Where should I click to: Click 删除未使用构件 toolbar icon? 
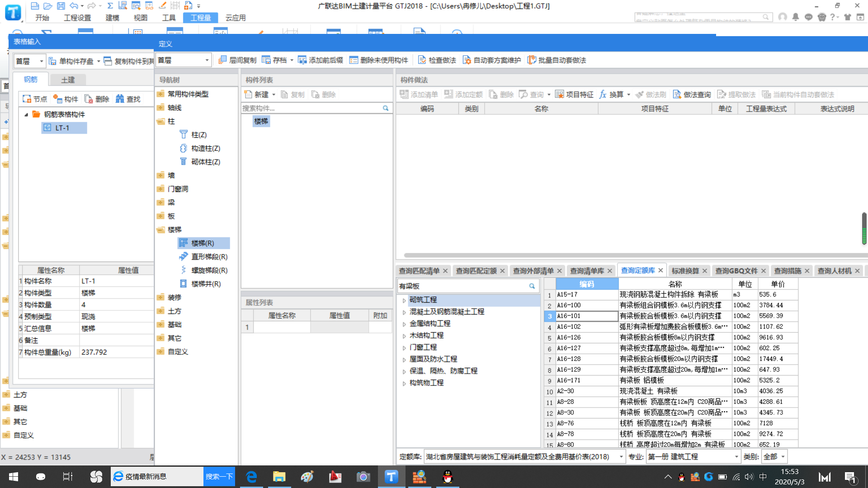354,60
